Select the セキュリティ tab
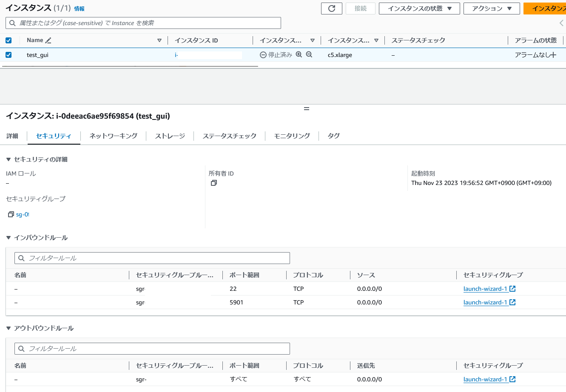566x392 pixels. click(54, 136)
